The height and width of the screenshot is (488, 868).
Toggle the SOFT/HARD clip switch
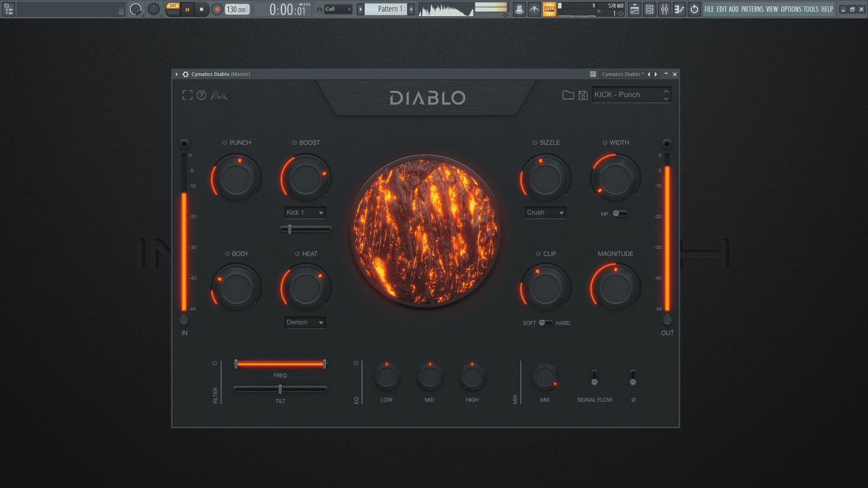pyautogui.click(x=546, y=323)
